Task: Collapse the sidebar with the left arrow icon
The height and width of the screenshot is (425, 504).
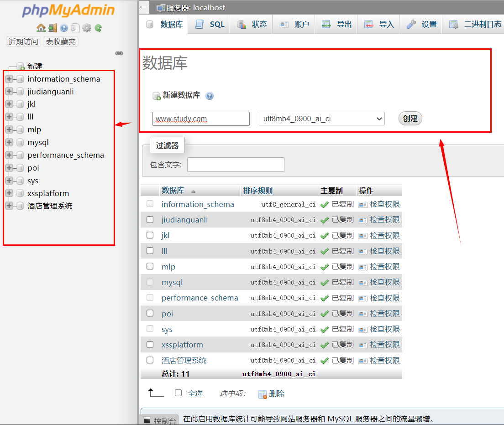Action: coord(143,7)
